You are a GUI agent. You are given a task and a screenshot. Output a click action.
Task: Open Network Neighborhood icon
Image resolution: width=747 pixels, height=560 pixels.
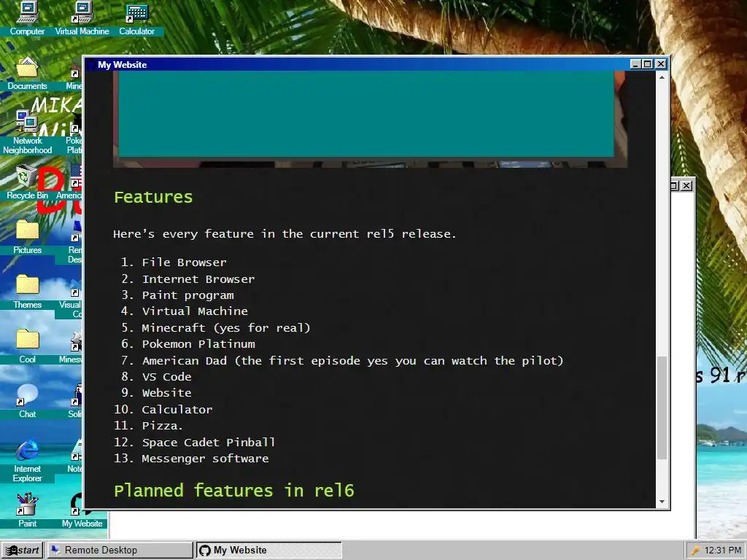pos(27,132)
